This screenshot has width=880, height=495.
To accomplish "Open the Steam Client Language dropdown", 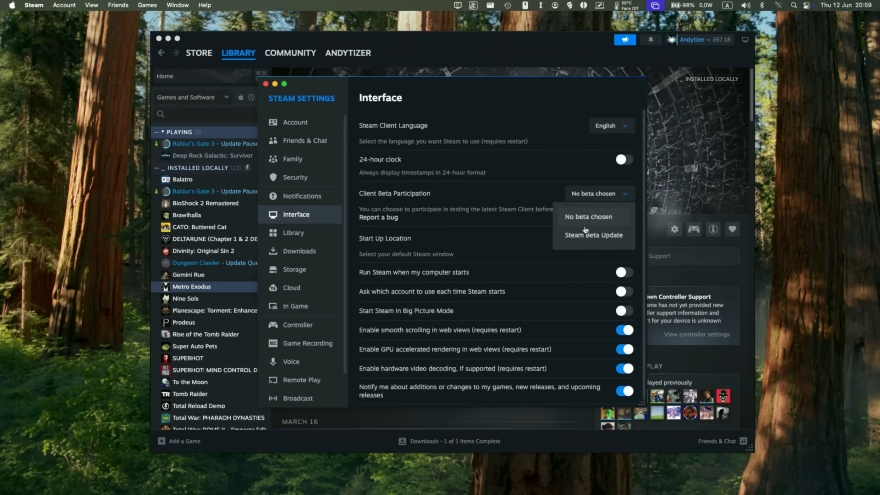I will coord(611,126).
